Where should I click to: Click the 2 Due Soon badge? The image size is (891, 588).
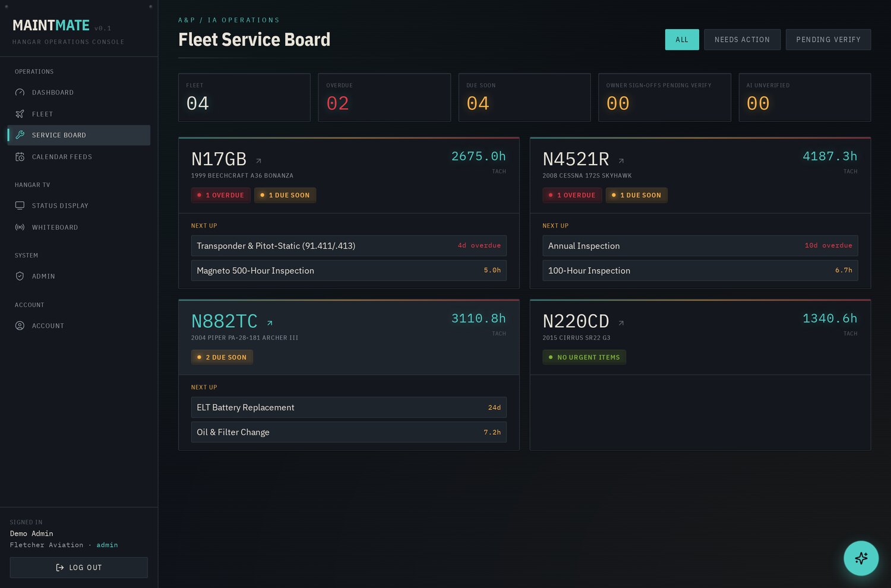[222, 357]
